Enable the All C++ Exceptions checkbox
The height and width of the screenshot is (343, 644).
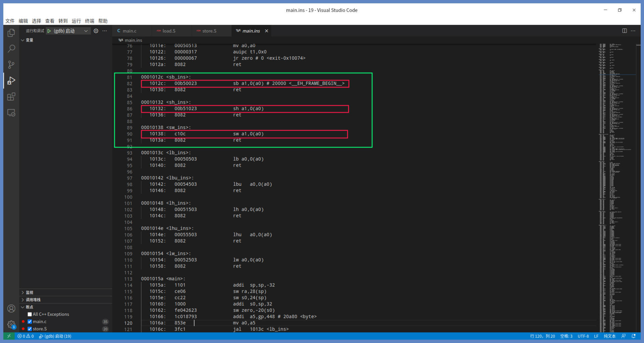tap(30, 314)
